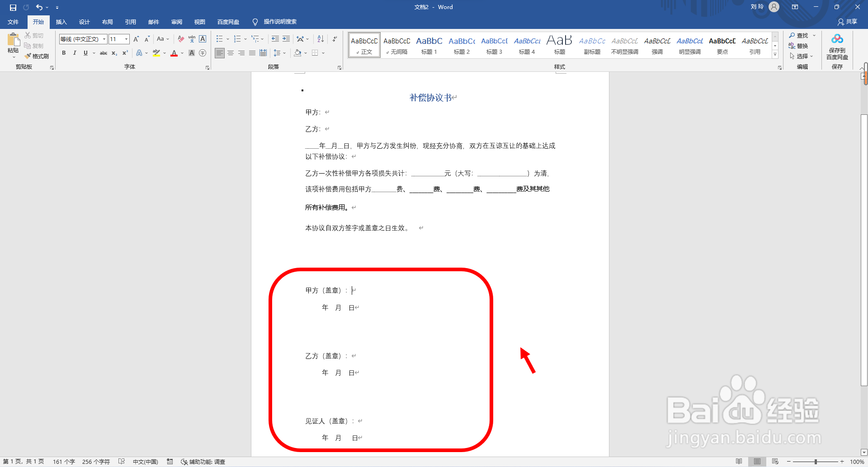This screenshot has width=868, height=467.
Task: Click the Save icon in quick access toolbar
Action: click(13, 7)
